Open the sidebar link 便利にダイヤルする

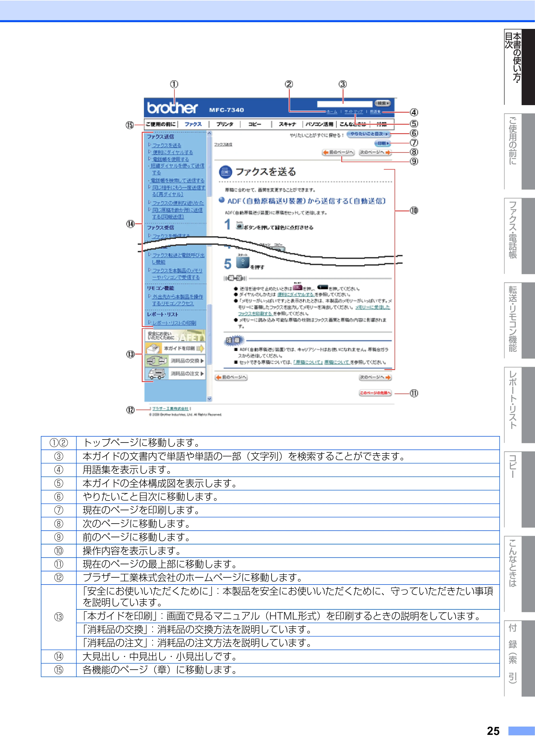tap(173, 152)
